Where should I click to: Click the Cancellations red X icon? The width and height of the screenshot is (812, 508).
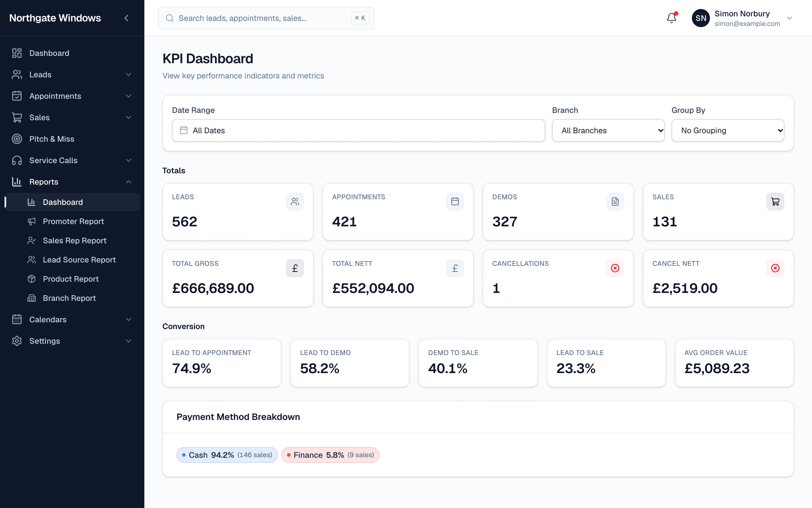[x=615, y=268]
